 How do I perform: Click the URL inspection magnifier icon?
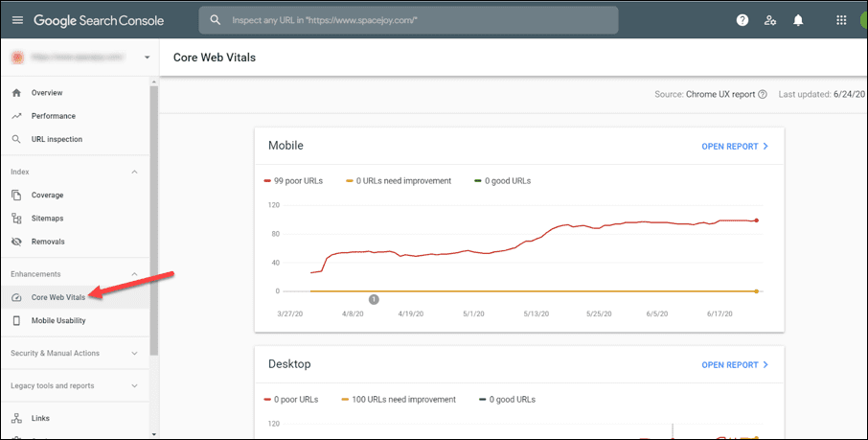pyautogui.click(x=16, y=139)
